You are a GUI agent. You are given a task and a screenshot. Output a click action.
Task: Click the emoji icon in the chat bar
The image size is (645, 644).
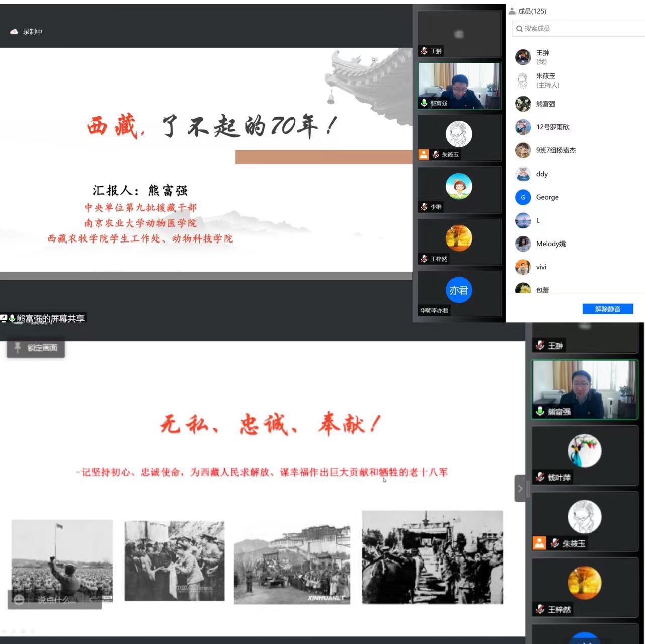19,600
